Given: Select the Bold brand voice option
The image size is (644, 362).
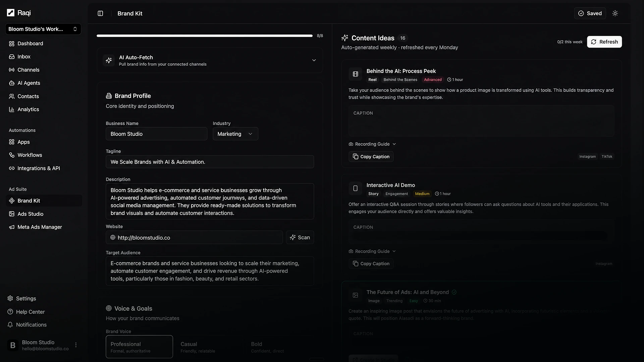Looking at the screenshot, I should coord(280,347).
